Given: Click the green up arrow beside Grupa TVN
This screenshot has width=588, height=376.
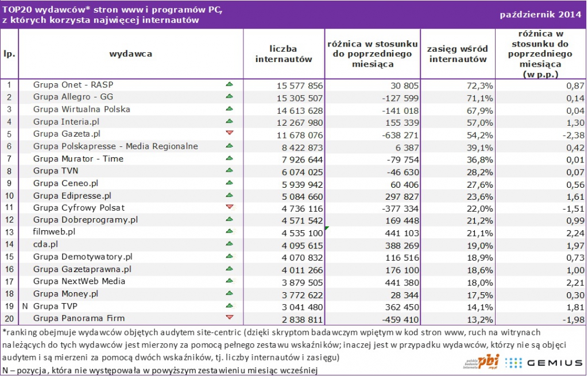Looking at the screenshot, I should tap(230, 170).
